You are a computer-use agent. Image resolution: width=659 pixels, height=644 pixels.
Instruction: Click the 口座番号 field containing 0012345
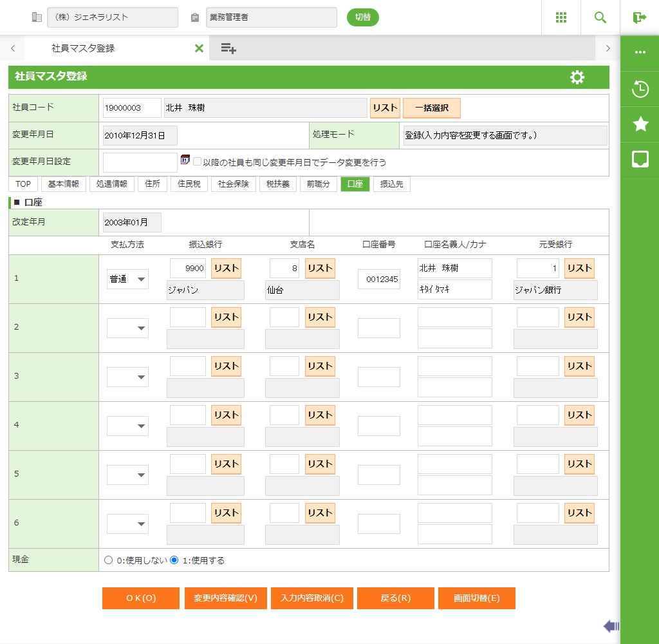(x=379, y=279)
